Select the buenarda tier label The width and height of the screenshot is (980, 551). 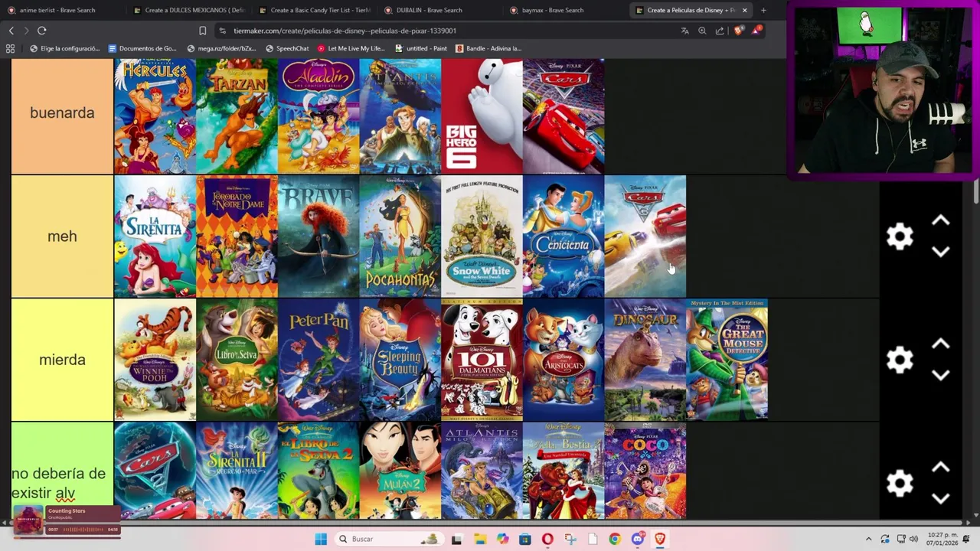coord(62,113)
